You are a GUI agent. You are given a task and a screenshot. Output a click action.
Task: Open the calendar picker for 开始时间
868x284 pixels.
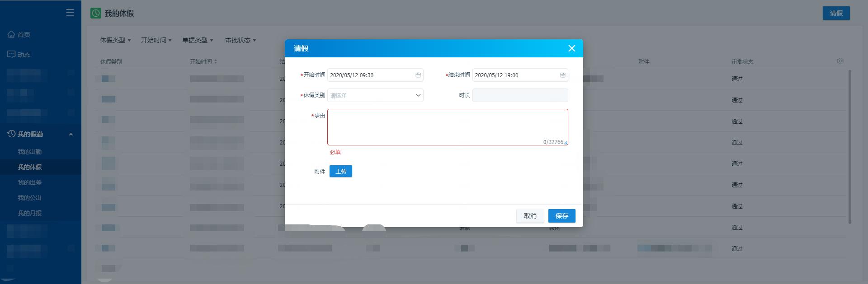click(x=418, y=75)
